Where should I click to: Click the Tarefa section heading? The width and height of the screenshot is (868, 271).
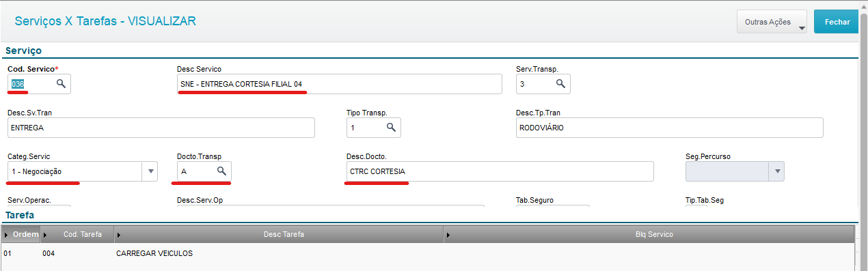coord(20,215)
